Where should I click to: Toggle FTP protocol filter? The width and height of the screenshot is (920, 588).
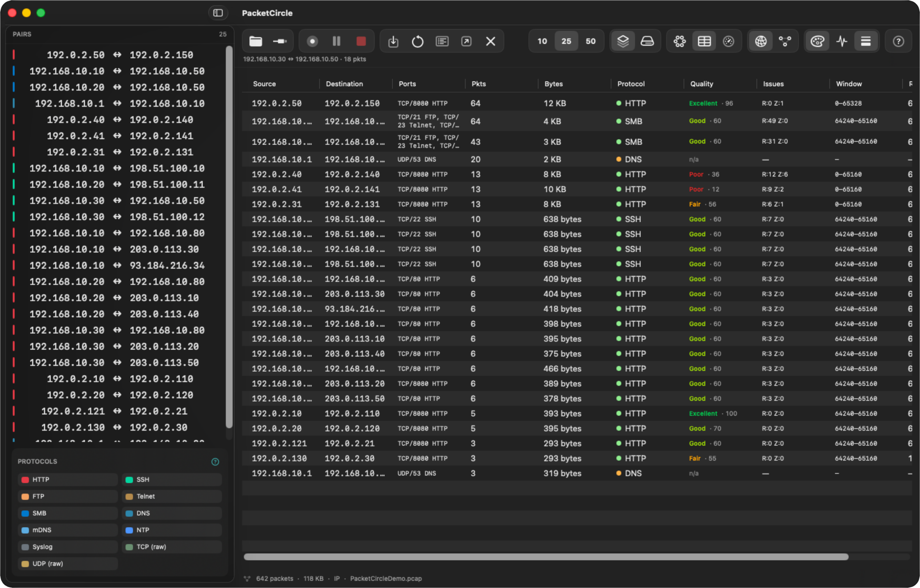[68, 496]
